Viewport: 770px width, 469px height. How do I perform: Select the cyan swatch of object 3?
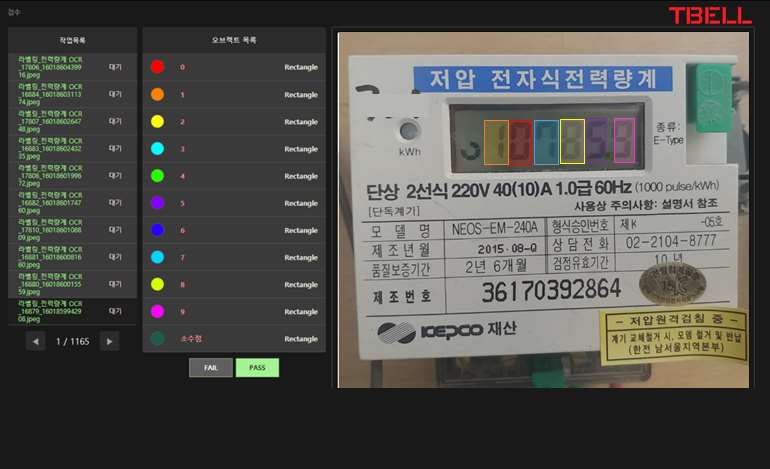(x=158, y=148)
